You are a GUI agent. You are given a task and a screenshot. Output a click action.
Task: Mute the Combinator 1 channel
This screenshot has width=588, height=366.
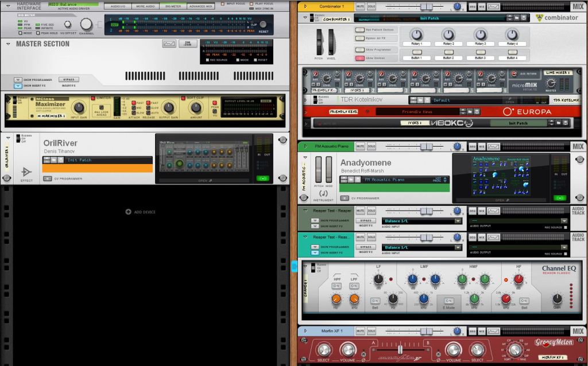(360, 6)
